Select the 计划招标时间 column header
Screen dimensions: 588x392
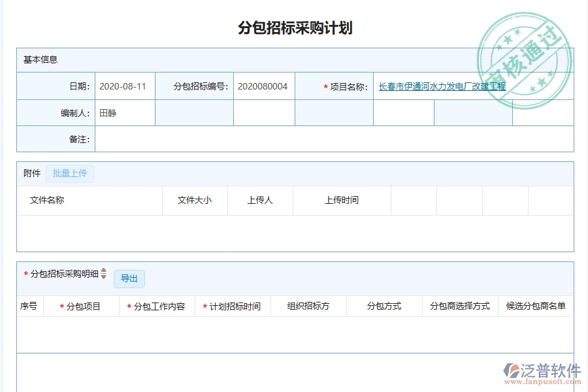click(233, 305)
